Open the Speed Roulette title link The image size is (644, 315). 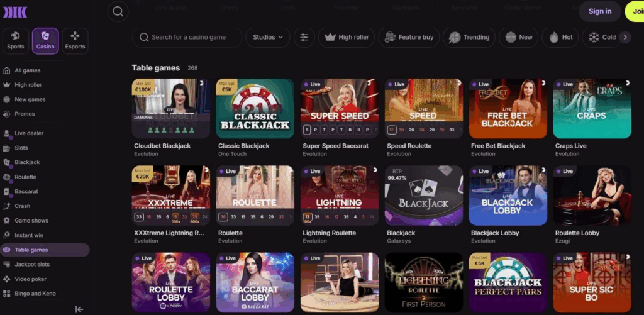tap(409, 146)
